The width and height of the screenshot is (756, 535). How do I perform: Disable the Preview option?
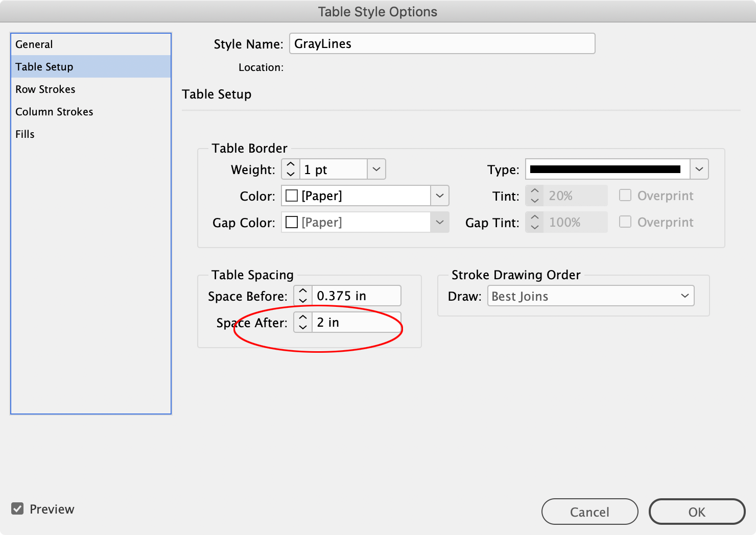point(17,508)
